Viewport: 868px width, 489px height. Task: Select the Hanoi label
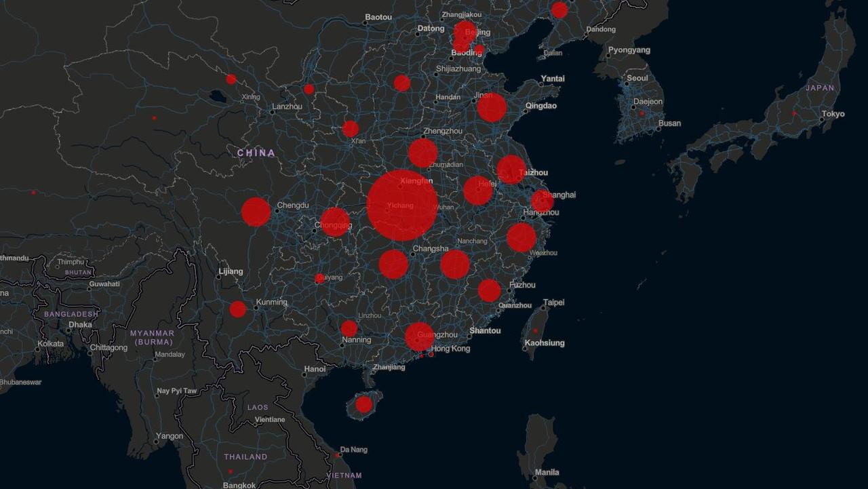tap(315, 369)
